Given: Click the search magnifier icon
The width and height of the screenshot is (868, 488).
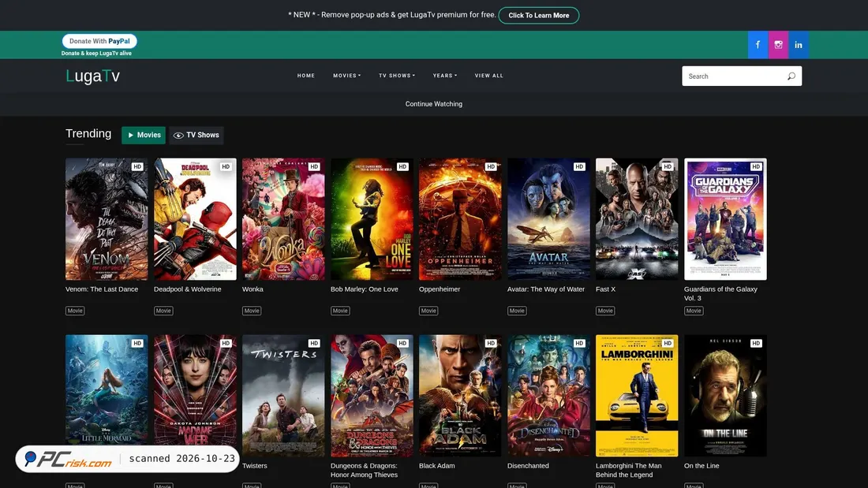Looking at the screenshot, I should (x=791, y=76).
